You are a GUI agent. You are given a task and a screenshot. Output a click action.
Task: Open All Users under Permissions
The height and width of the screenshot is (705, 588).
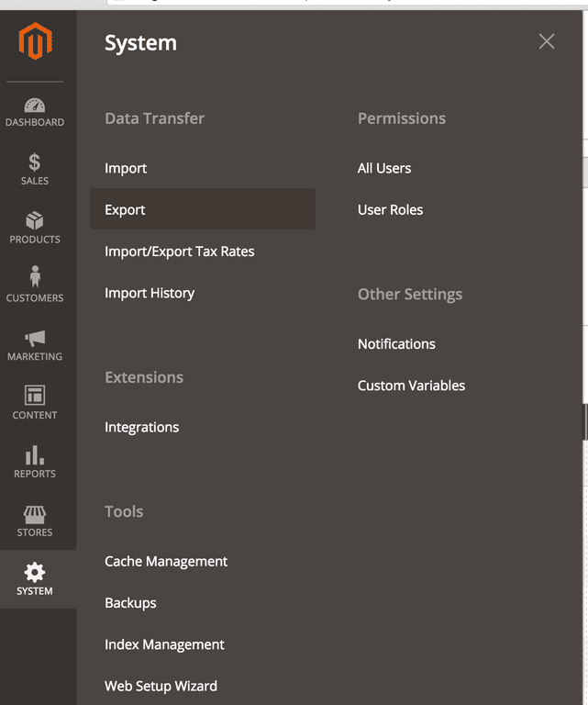pyautogui.click(x=384, y=168)
